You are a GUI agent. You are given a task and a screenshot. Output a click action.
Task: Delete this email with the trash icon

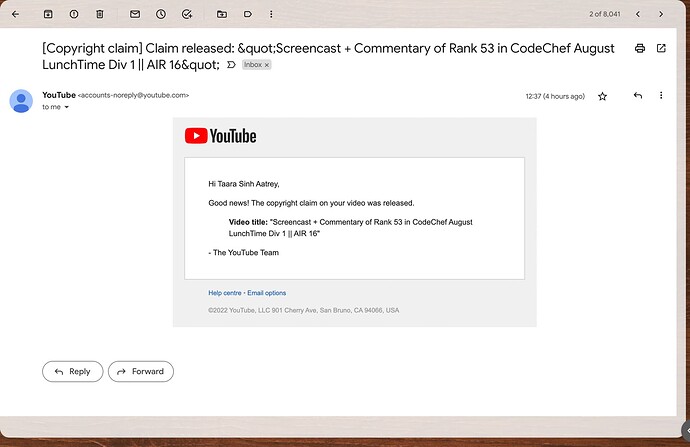click(100, 14)
